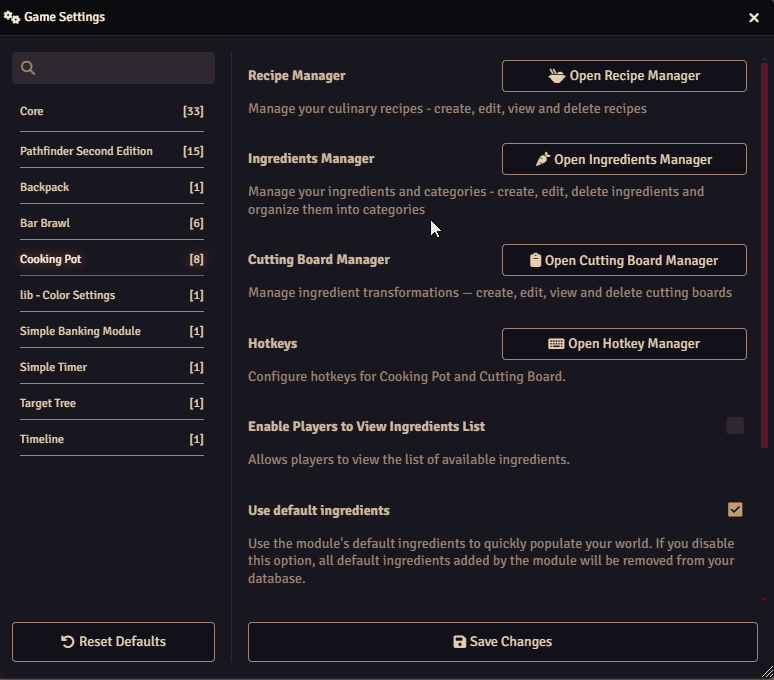Click the bowl icon on Open Recipe Manager
The image size is (774, 680).
557,76
